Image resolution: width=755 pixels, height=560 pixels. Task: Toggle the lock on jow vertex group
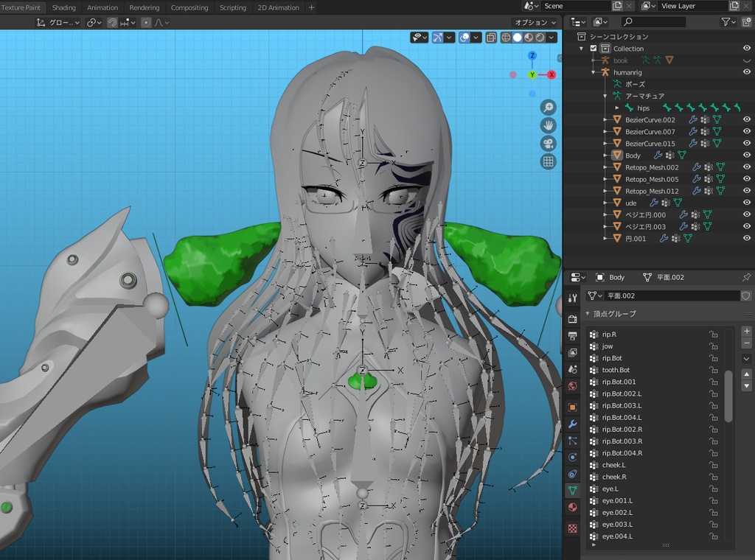tap(713, 346)
